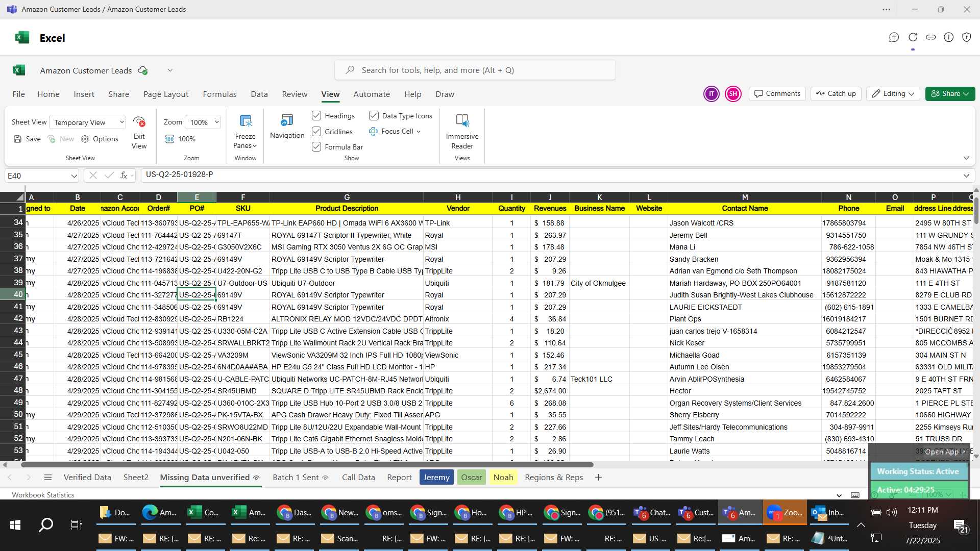Open Task View on taskbar

pyautogui.click(x=76, y=525)
